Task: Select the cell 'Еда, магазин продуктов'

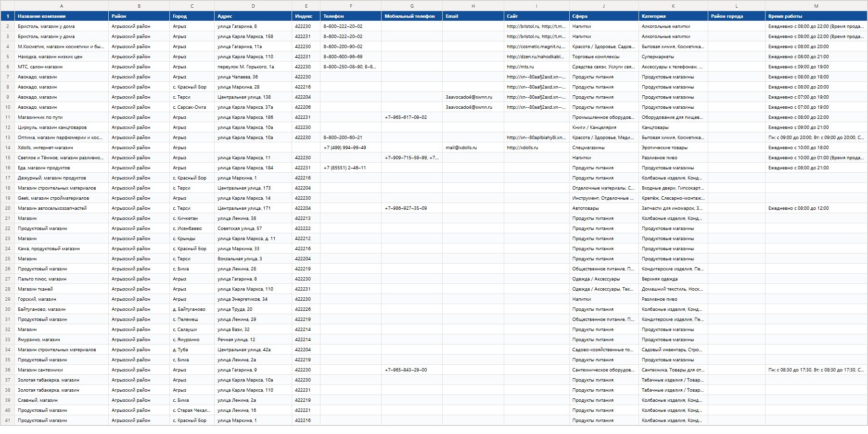Action: point(62,168)
